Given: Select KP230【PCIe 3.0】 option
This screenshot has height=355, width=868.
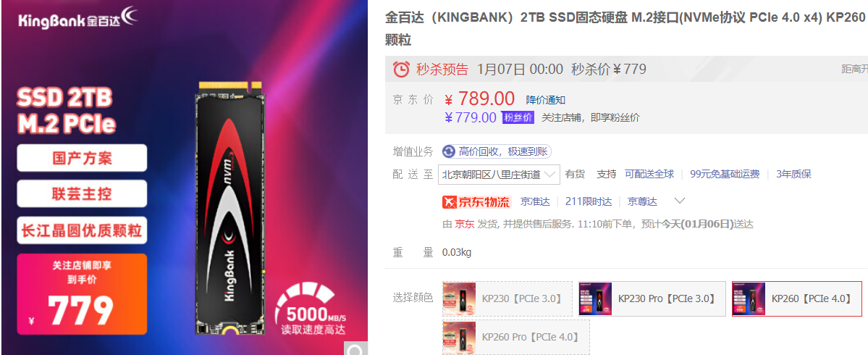Looking at the screenshot, I should [507, 299].
